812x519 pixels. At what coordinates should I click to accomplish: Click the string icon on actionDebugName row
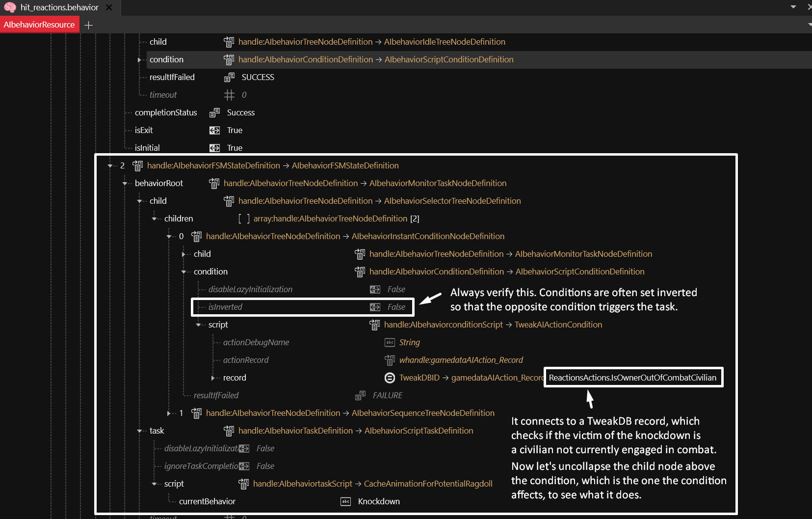pyautogui.click(x=390, y=342)
